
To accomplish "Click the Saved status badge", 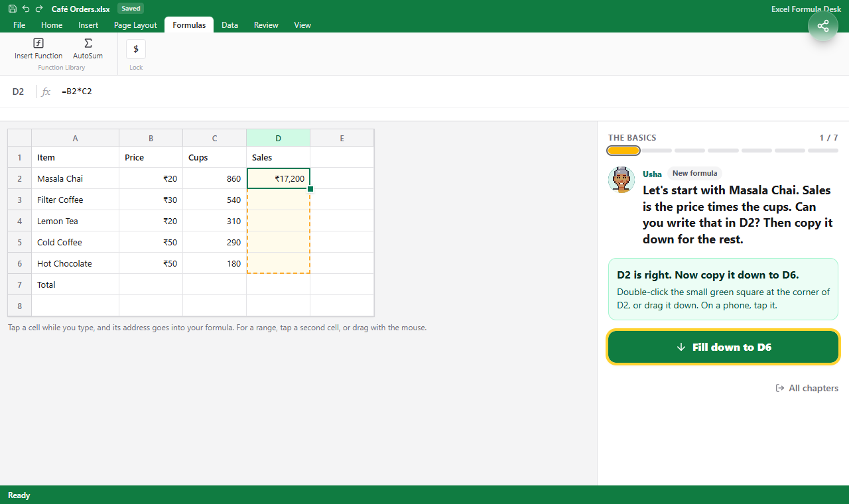I will pyautogui.click(x=131, y=9).
